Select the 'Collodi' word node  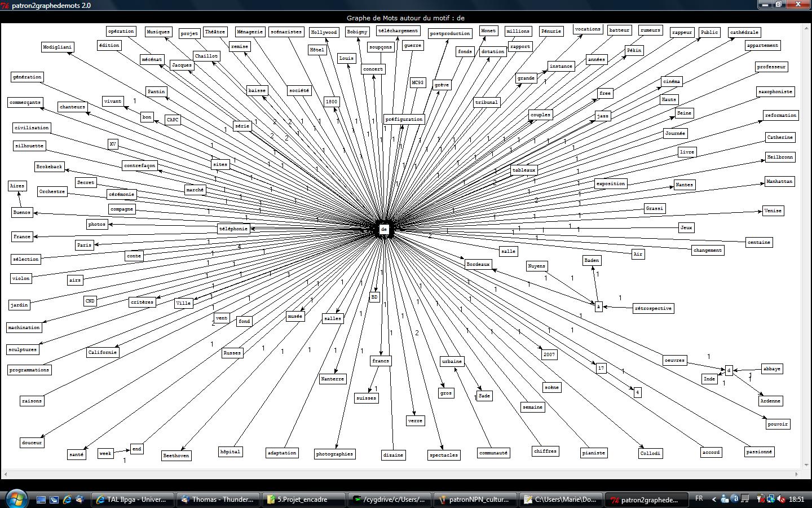tap(650, 453)
